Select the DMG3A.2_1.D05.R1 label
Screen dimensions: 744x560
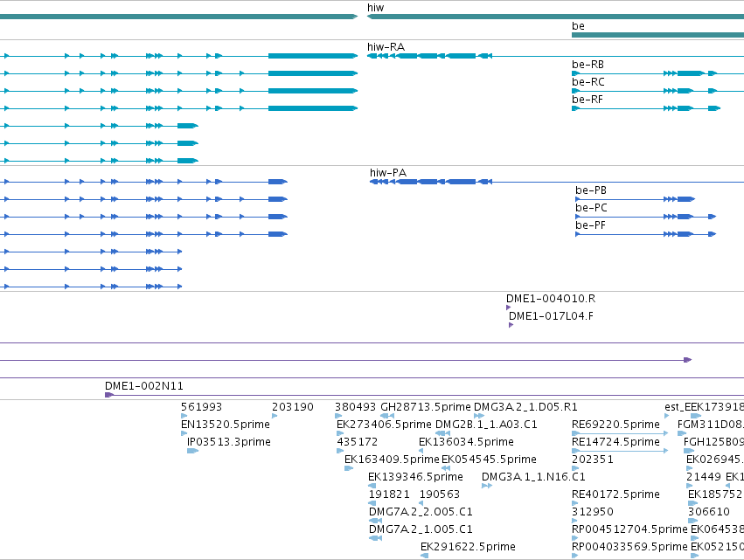pos(525,407)
